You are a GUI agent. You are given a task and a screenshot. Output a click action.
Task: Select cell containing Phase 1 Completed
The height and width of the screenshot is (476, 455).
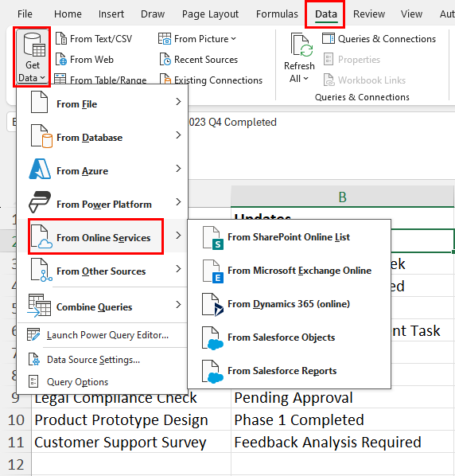343,419
